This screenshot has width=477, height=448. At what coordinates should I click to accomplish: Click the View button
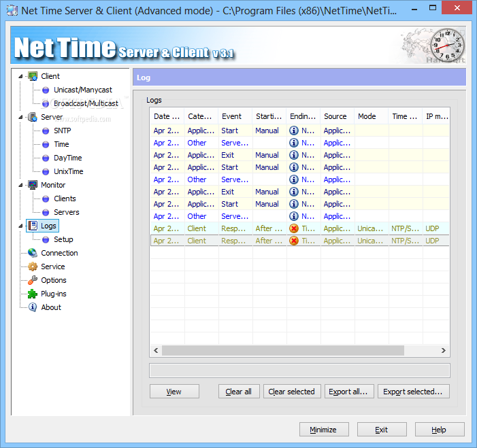point(174,392)
